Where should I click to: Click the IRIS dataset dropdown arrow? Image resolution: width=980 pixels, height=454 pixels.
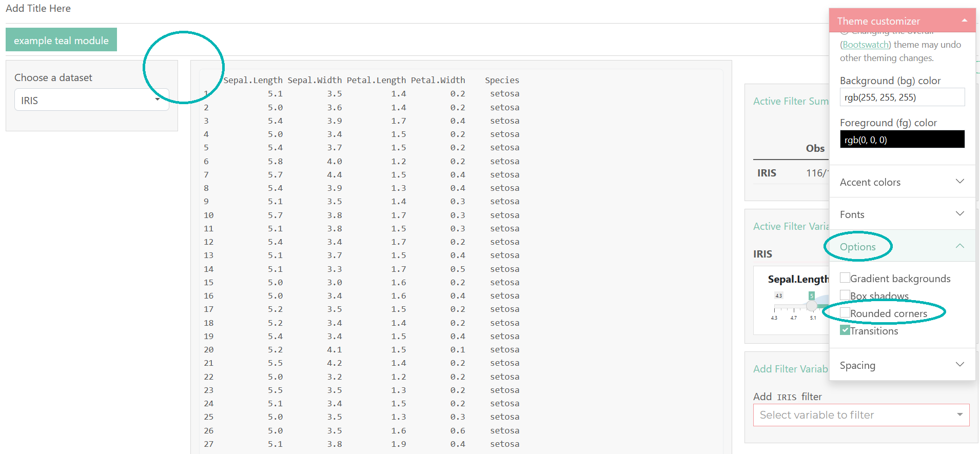tap(158, 100)
